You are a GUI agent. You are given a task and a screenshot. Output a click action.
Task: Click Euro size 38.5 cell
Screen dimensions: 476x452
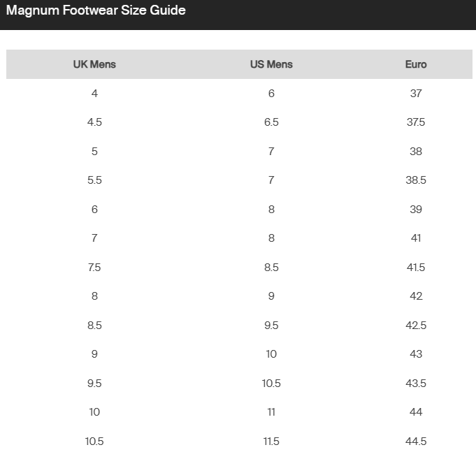pos(416,180)
